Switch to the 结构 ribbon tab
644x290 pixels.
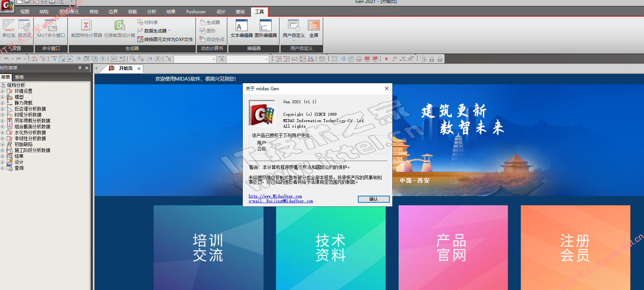tap(44, 12)
